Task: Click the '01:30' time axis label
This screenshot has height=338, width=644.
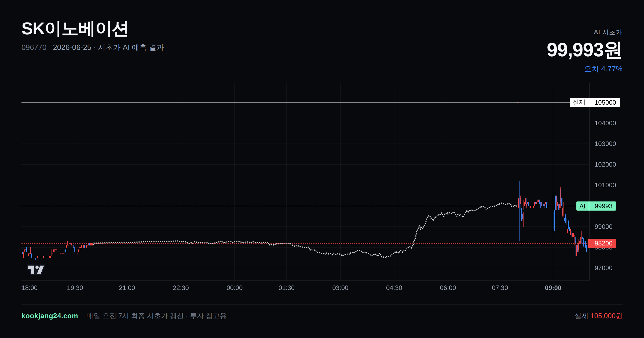Action: pos(287,288)
